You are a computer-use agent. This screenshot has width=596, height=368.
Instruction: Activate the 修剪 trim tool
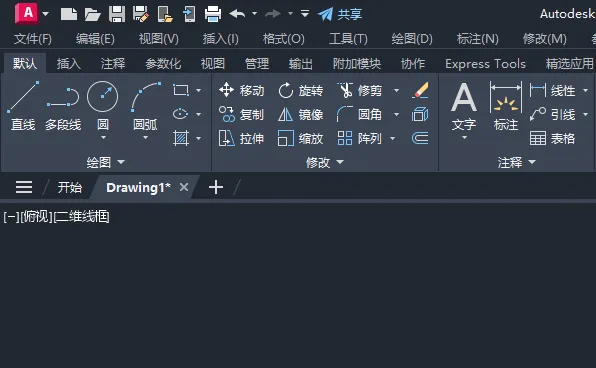(360, 90)
